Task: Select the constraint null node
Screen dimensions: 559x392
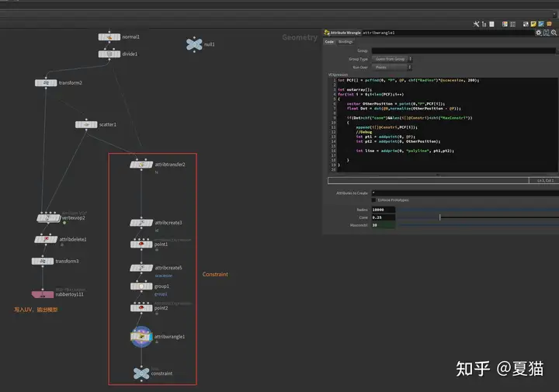Action: [x=141, y=373]
